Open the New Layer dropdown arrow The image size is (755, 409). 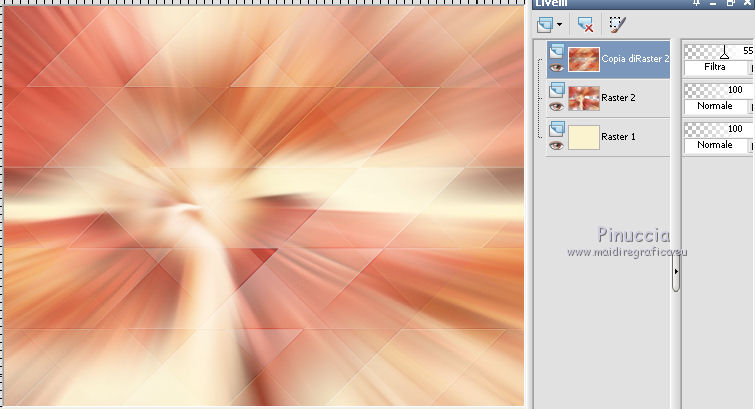click(560, 24)
